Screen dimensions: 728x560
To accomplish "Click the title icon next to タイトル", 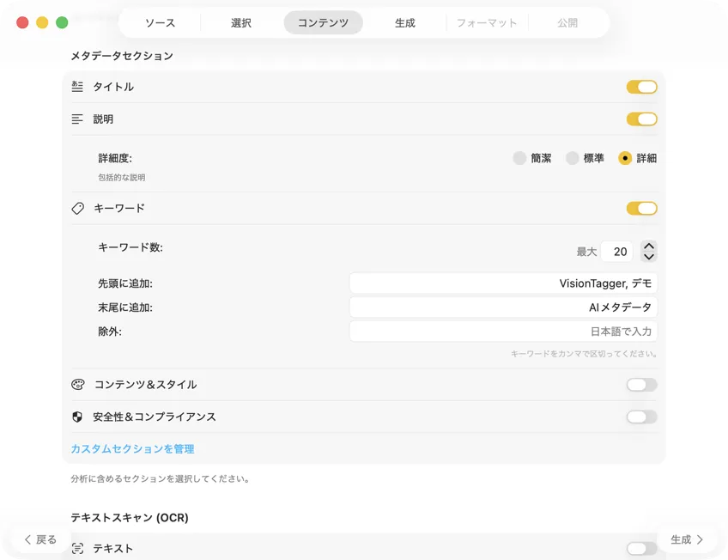I will tap(78, 86).
